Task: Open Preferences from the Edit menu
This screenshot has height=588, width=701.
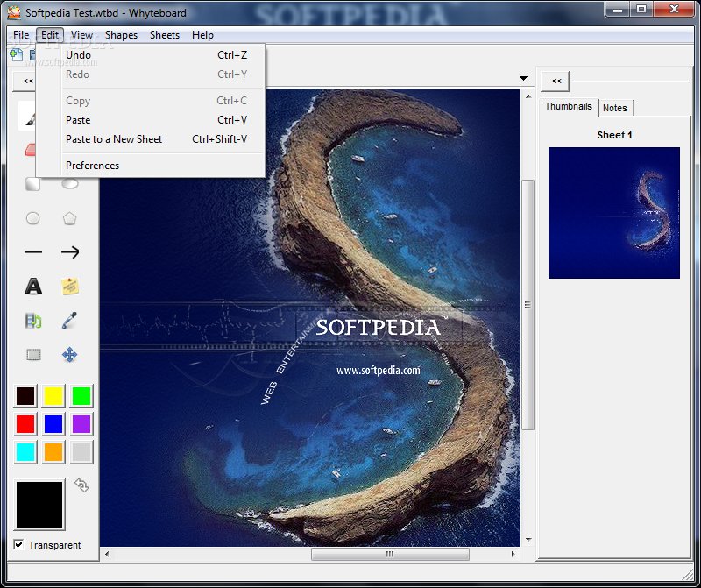Action: coord(151,166)
